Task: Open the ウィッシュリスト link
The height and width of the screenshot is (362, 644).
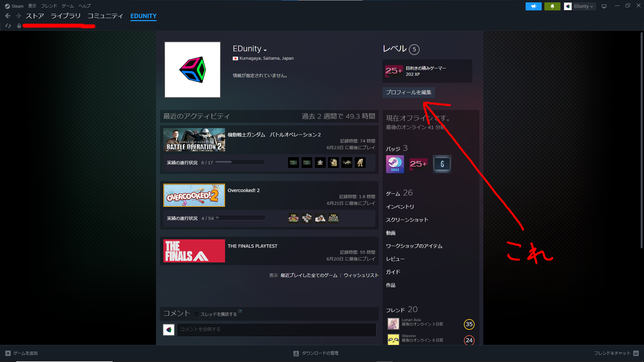Action: point(361,275)
